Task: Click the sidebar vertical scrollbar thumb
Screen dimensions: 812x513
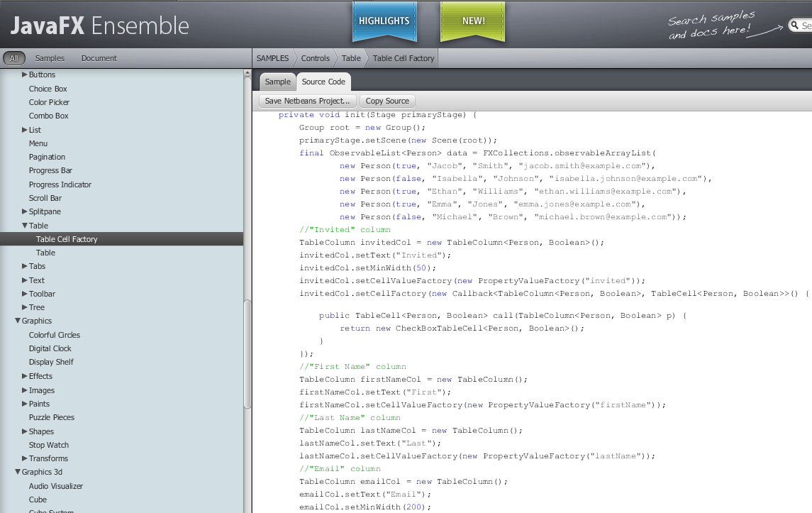Action: pyautogui.click(x=248, y=355)
